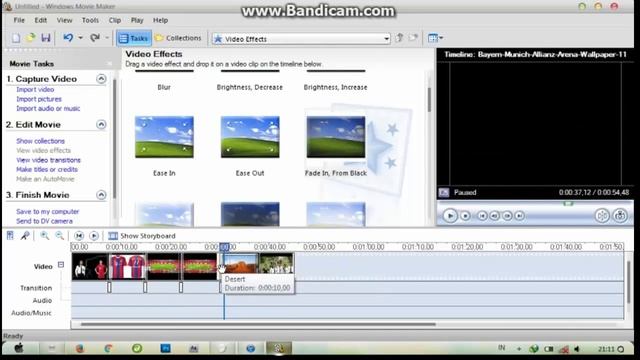Click the Set Audio Levels icon

(10, 236)
